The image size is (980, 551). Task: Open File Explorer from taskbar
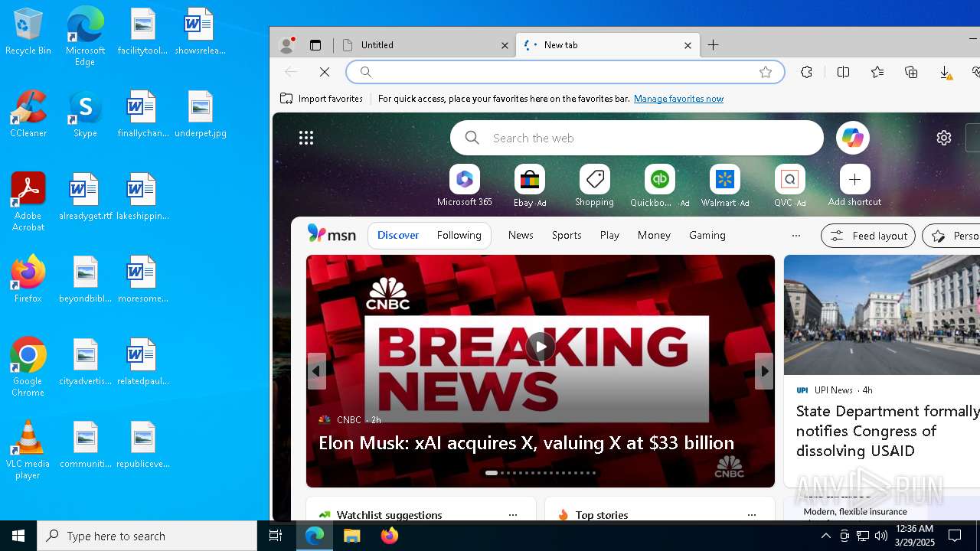click(352, 536)
